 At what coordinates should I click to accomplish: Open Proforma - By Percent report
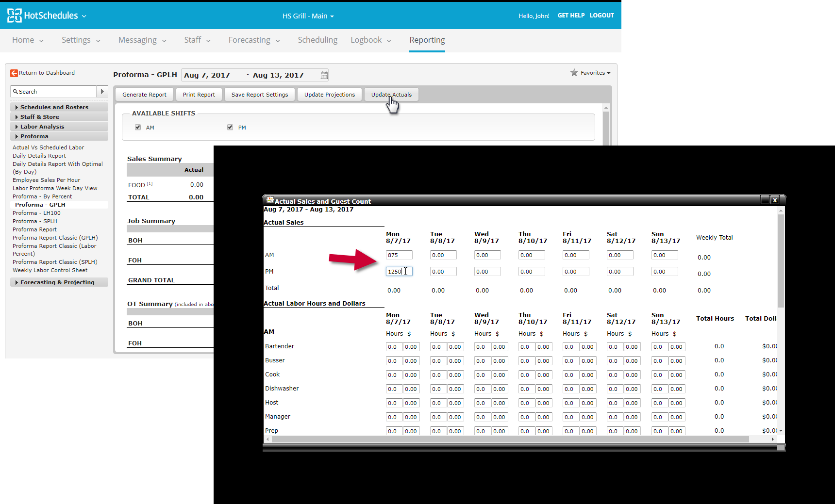(42, 196)
